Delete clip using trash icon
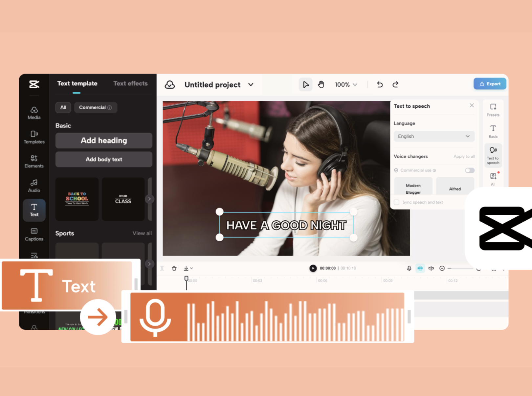Image resolution: width=532 pixels, height=396 pixels. [x=174, y=268]
